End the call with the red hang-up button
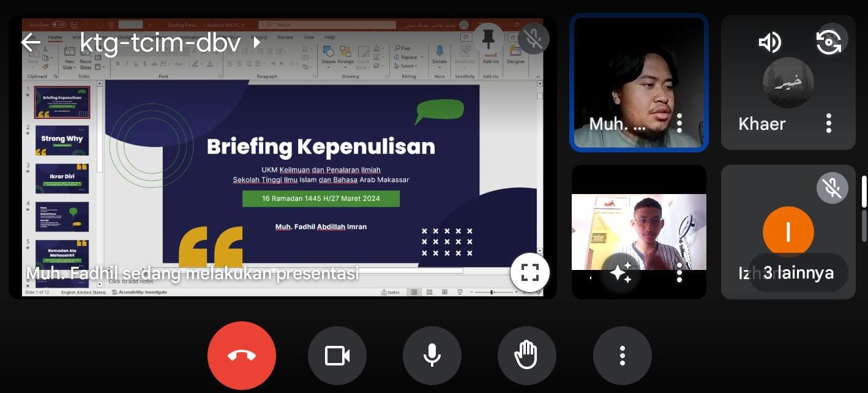 coord(242,355)
